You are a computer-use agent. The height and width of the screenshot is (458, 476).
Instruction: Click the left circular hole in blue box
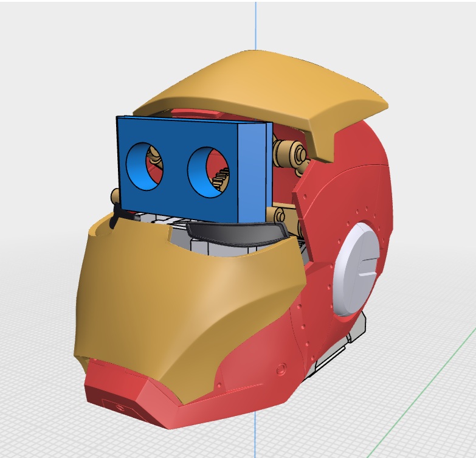click(145, 167)
